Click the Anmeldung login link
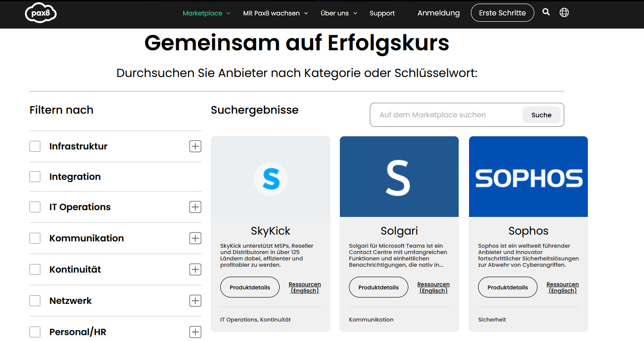Image resolution: width=644 pixels, height=341 pixels. [x=438, y=13]
